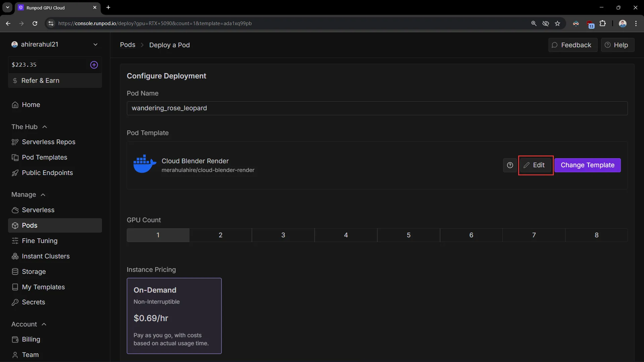Open Storage from Manage section
Viewport: 644px width, 362px height.
pos(34,272)
